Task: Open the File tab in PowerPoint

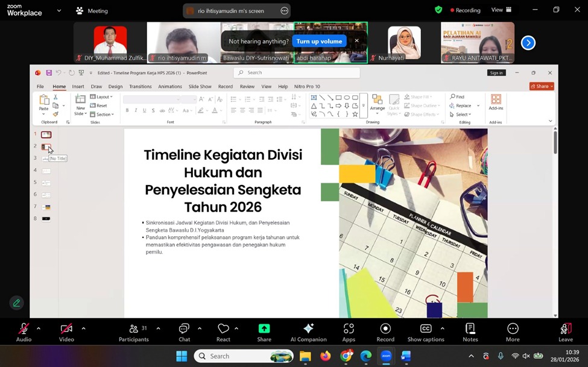Action: coord(40,86)
